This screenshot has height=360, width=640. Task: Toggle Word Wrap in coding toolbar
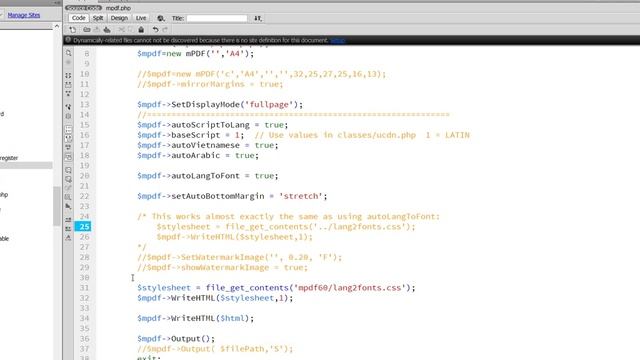point(69,147)
